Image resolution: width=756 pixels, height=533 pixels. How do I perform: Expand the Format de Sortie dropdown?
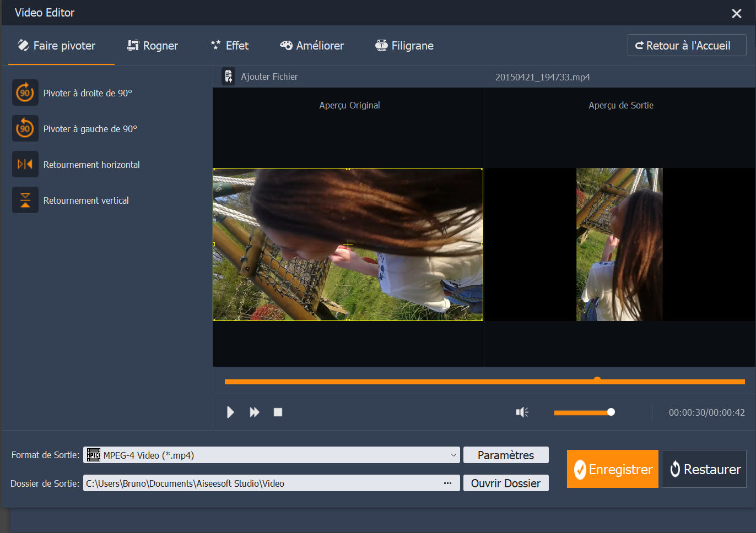tap(453, 455)
